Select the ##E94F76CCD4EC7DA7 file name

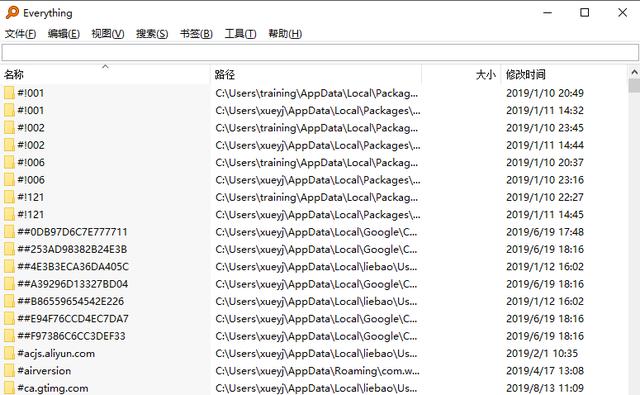tap(73, 318)
